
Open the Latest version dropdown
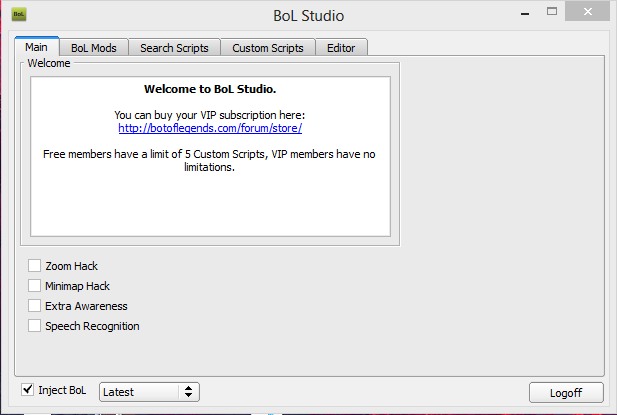tap(149, 392)
